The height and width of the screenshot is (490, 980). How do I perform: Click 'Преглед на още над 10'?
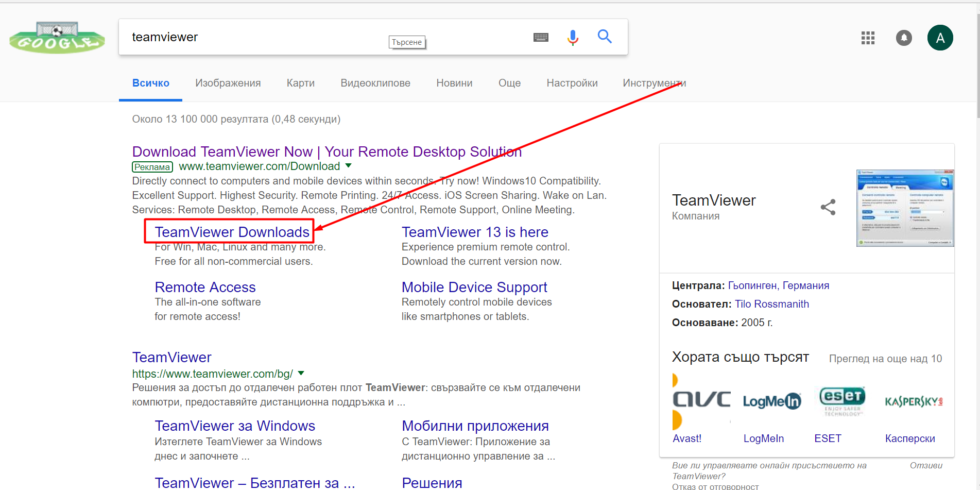[885, 359]
